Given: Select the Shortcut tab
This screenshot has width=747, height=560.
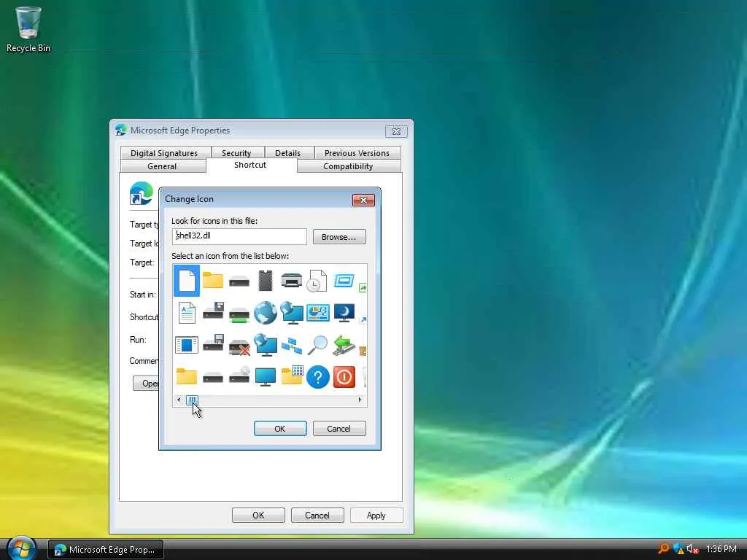Looking at the screenshot, I should click(251, 166).
